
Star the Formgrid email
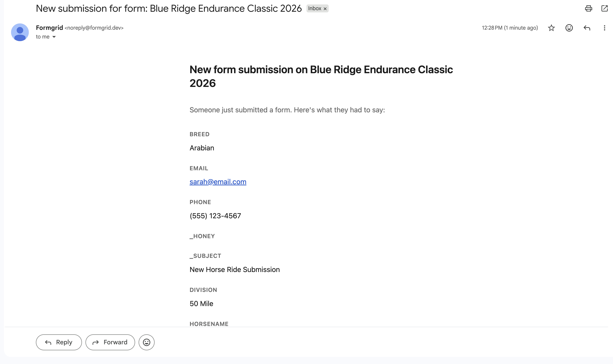551,28
